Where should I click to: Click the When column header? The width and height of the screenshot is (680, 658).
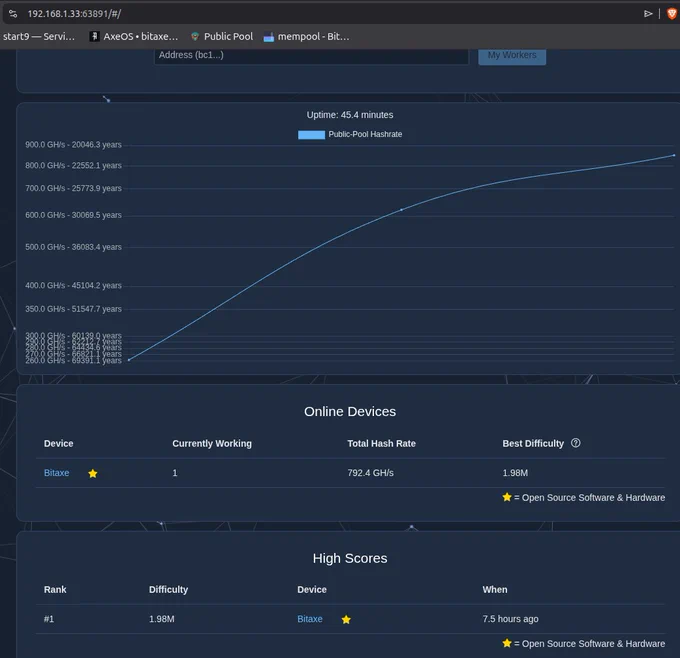click(495, 589)
